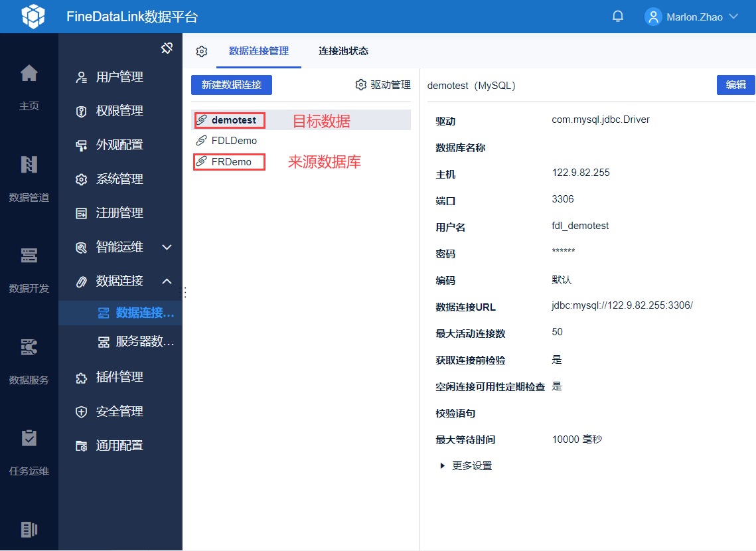The image size is (756, 551).
Task: Click port value 3306
Action: click(x=563, y=199)
